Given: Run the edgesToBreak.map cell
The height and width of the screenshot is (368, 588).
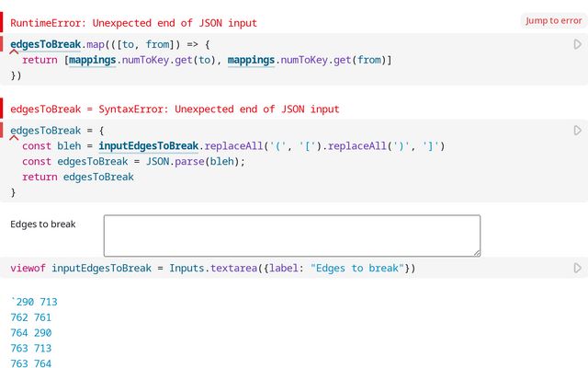Looking at the screenshot, I should (x=577, y=44).
